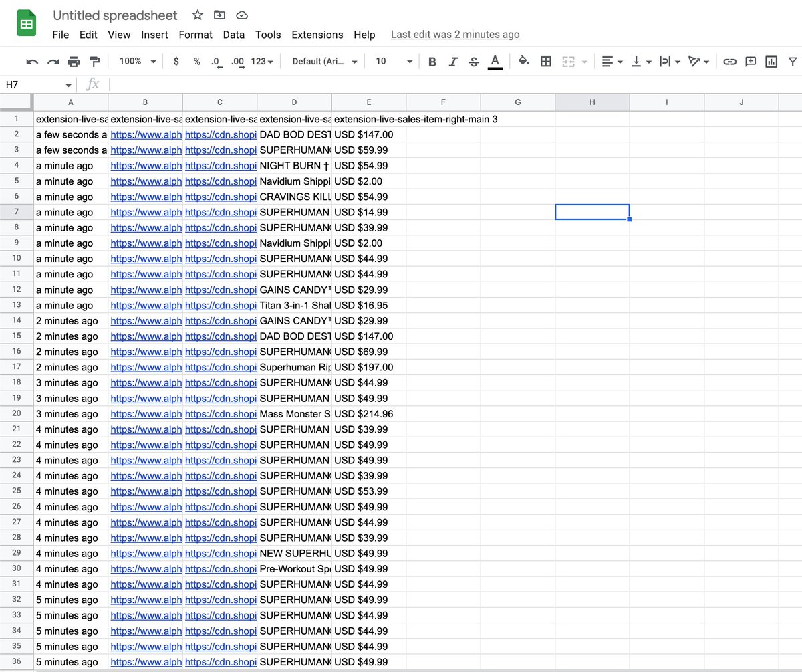The width and height of the screenshot is (802, 672).
Task: Click the Merge cells icon
Action: click(568, 62)
